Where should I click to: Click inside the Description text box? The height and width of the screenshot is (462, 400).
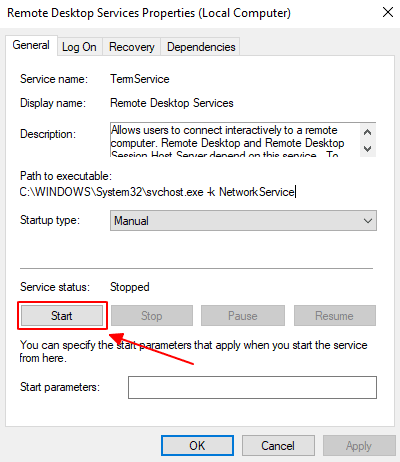coord(235,140)
